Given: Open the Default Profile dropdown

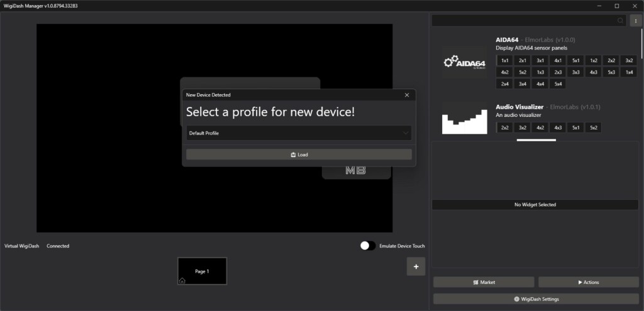Looking at the screenshot, I should [x=299, y=133].
